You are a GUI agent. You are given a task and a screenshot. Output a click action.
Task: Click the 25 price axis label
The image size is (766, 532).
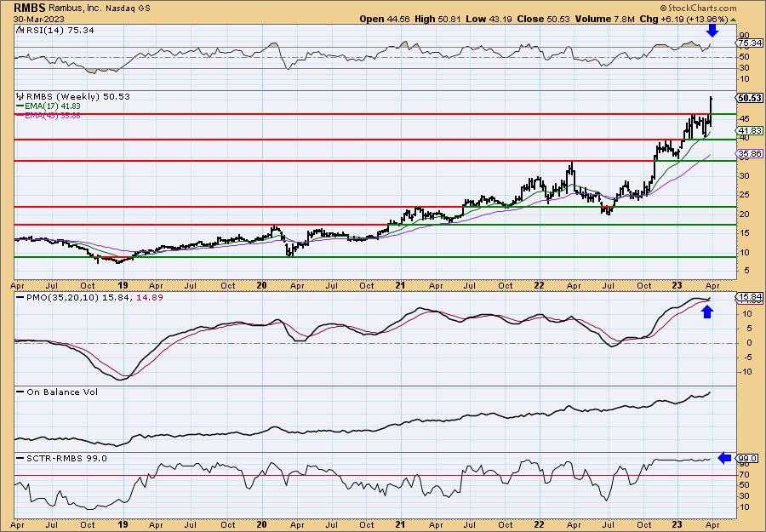tap(745, 196)
